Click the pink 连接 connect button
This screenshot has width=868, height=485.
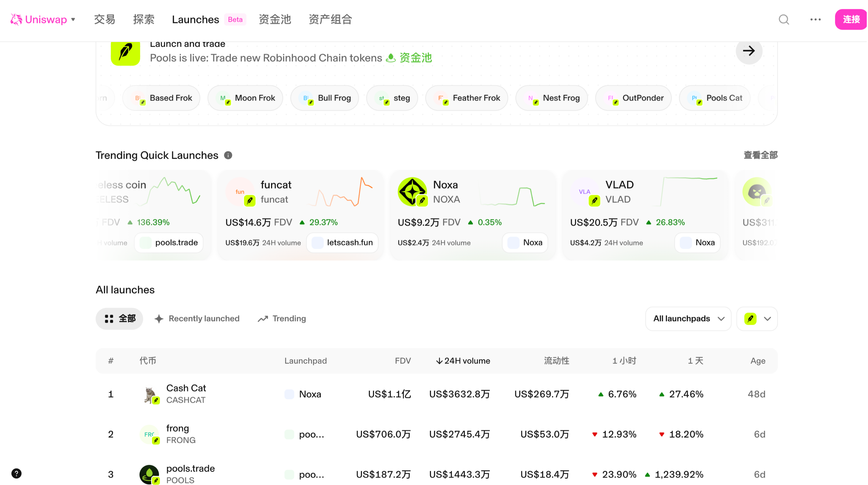point(852,19)
